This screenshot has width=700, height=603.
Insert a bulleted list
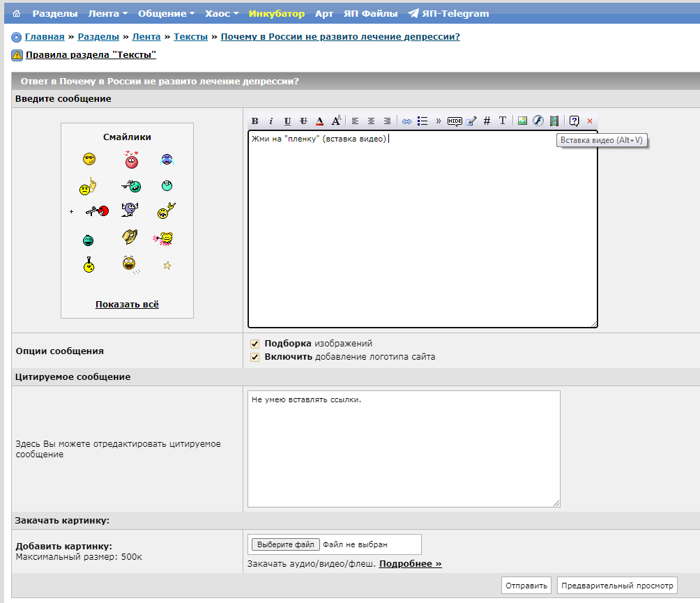click(x=423, y=121)
